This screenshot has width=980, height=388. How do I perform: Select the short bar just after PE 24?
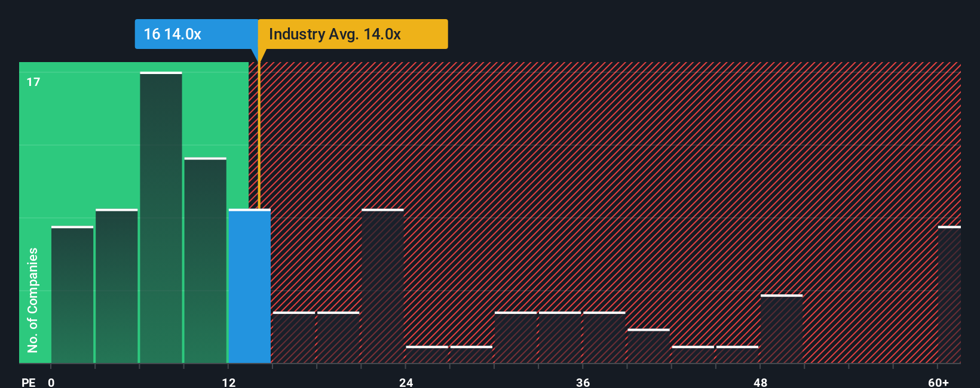(427, 355)
